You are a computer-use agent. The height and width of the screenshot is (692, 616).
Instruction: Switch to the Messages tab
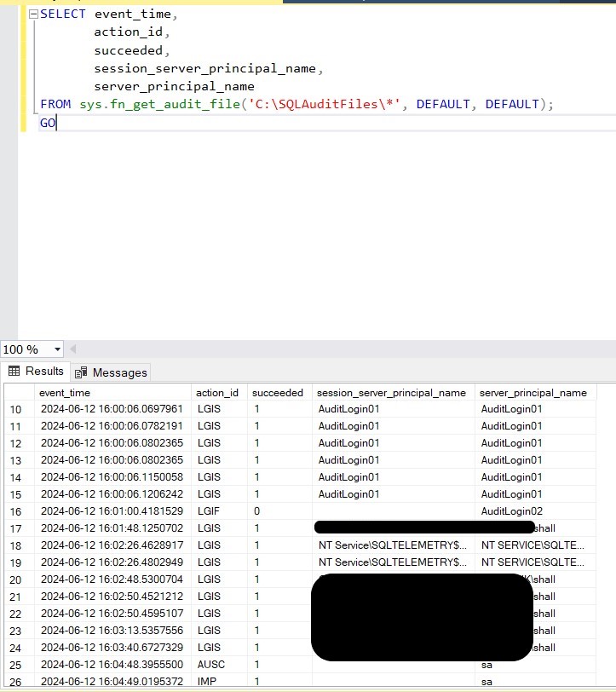pos(111,372)
